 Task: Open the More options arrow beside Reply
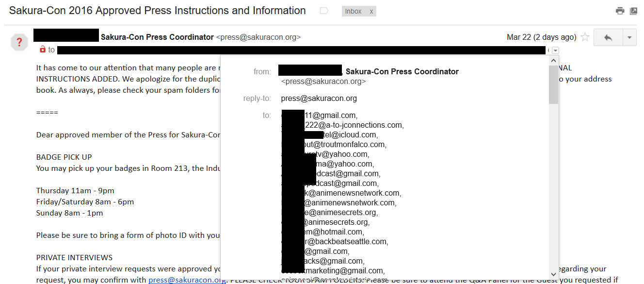point(629,37)
